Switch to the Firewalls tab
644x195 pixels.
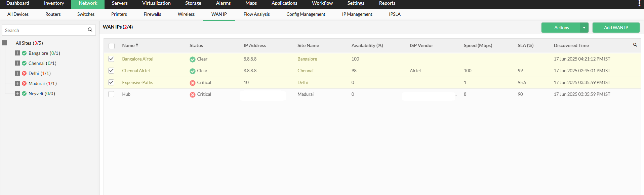pyautogui.click(x=152, y=14)
